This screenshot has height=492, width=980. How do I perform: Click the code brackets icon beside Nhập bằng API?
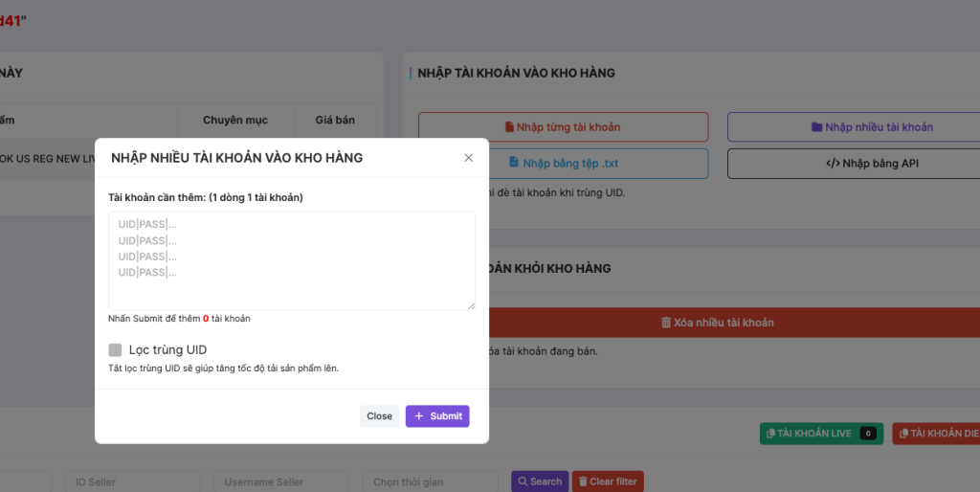(x=833, y=164)
